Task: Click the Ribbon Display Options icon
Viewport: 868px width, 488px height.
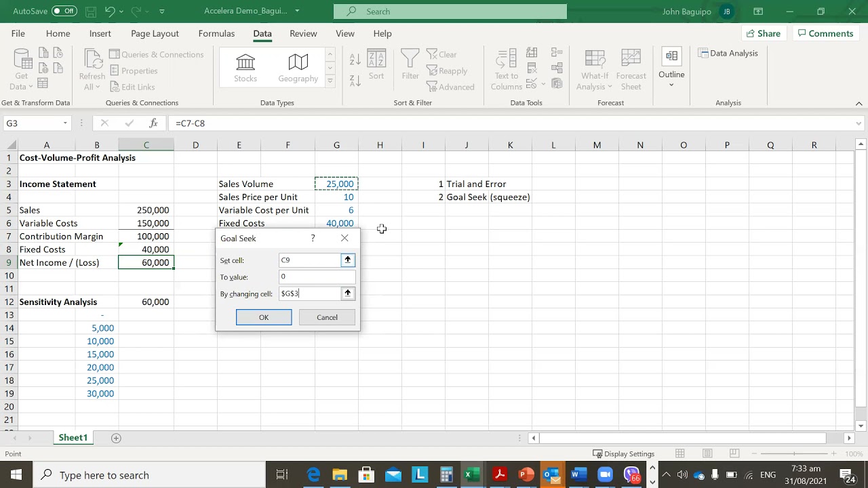Action: 758,12
